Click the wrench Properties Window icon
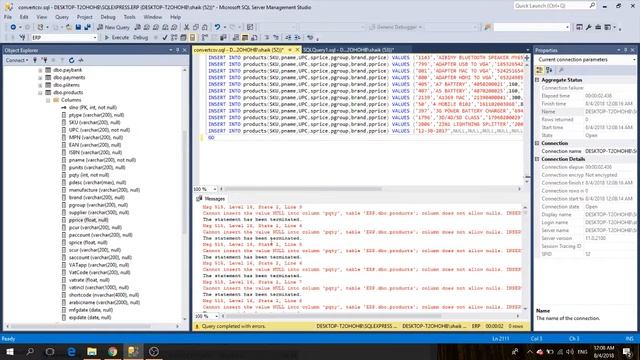The width and height of the screenshot is (640, 360). pyautogui.click(x=588, y=27)
